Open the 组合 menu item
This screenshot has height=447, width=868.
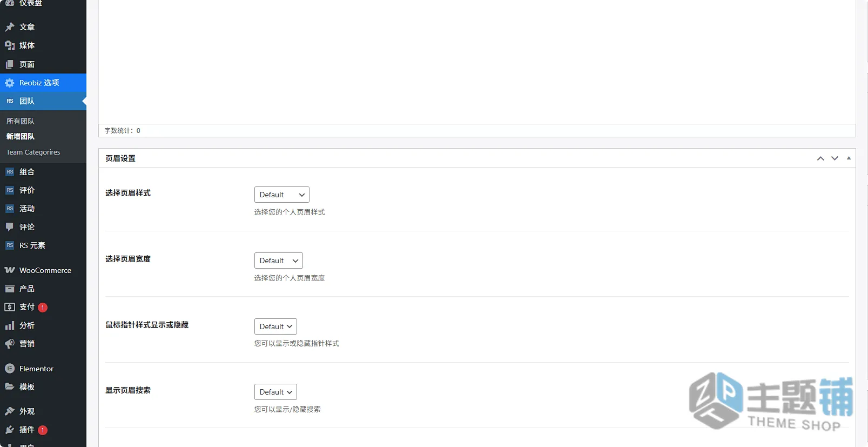[43, 172]
